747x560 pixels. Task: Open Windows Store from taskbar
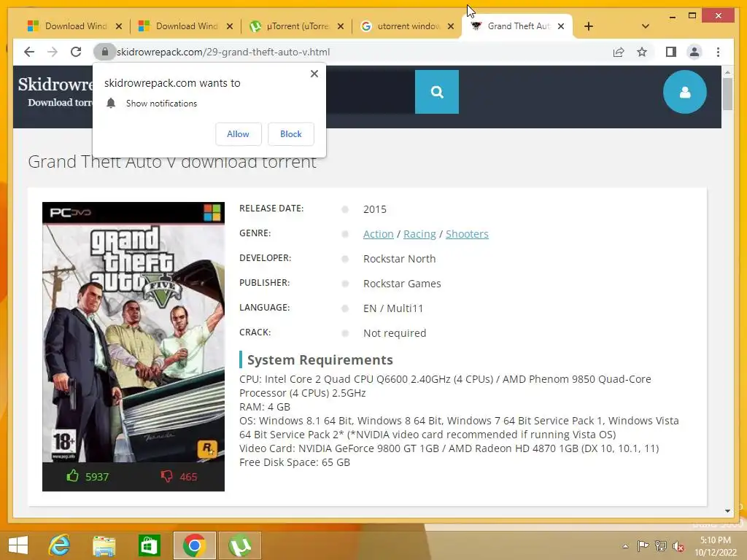click(149, 545)
